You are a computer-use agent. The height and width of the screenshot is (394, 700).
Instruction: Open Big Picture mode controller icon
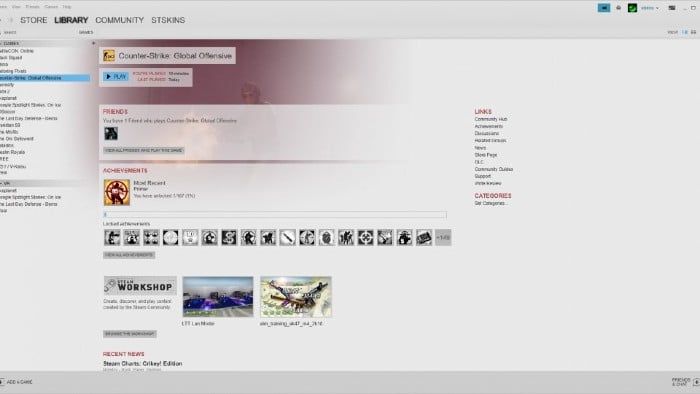pos(671,8)
